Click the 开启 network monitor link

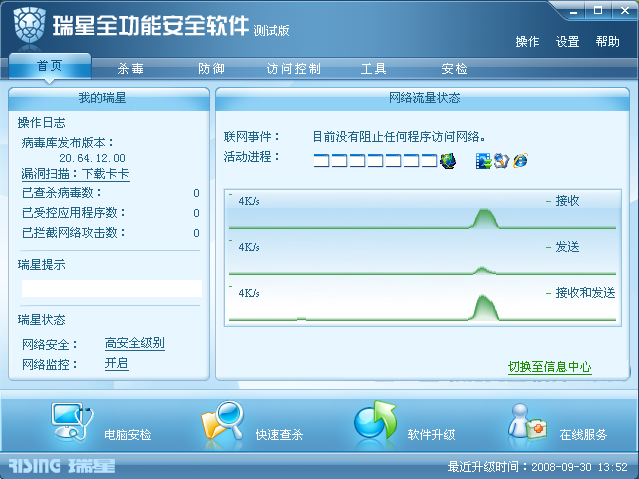[117, 363]
